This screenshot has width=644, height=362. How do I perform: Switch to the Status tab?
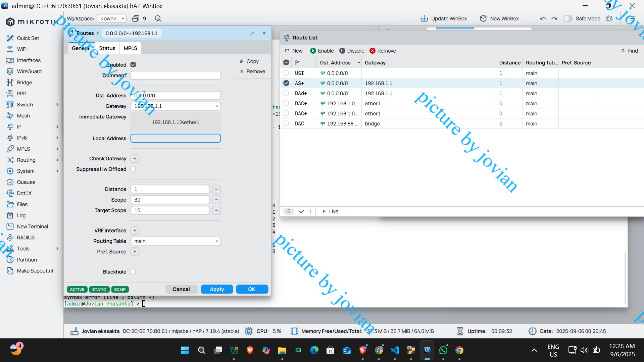[107, 48]
